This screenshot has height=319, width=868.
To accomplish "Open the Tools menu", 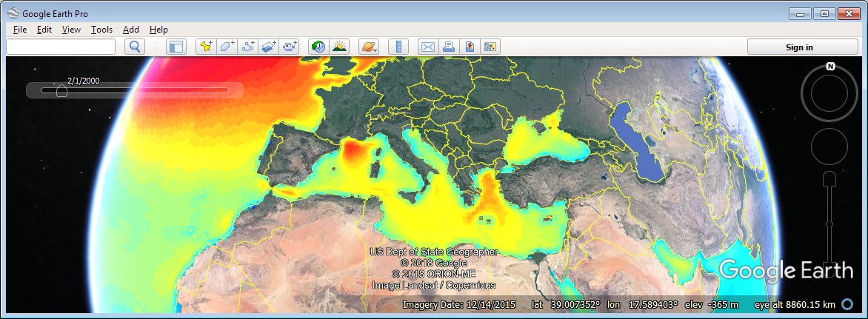I will (x=101, y=30).
